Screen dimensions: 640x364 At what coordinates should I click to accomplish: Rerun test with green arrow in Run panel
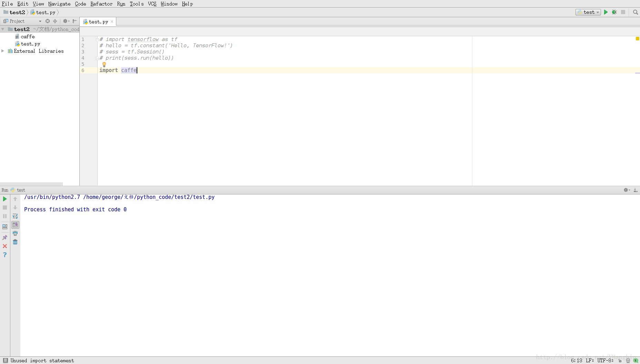[5, 199]
